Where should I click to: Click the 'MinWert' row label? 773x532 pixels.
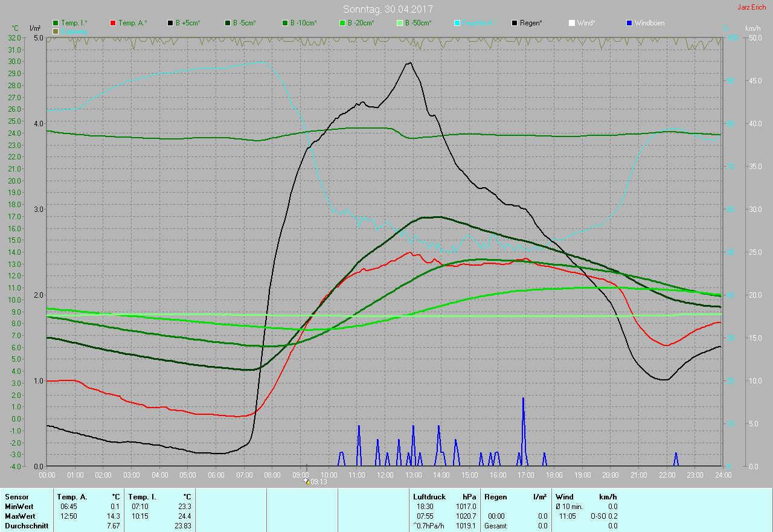point(18,506)
